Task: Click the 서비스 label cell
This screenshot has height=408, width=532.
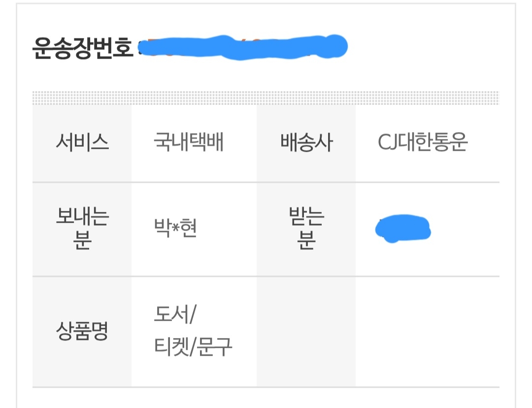Action: [x=82, y=143]
